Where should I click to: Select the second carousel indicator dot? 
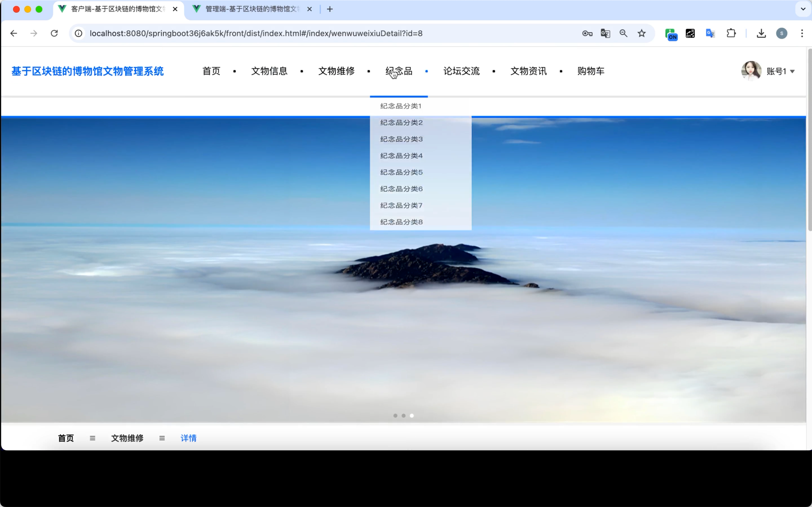(x=403, y=415)
